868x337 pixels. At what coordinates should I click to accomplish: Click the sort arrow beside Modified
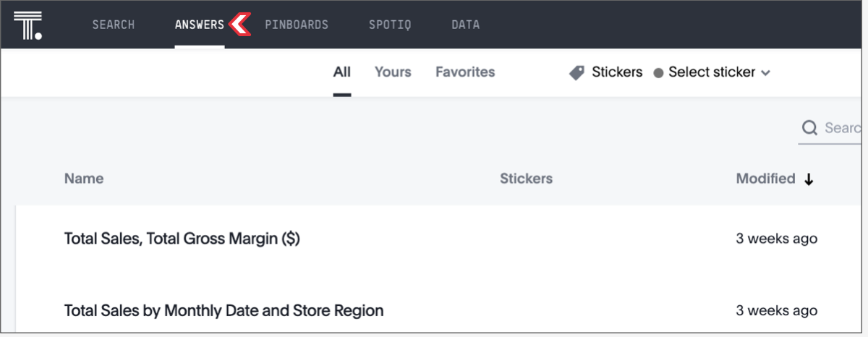(809, 179)
